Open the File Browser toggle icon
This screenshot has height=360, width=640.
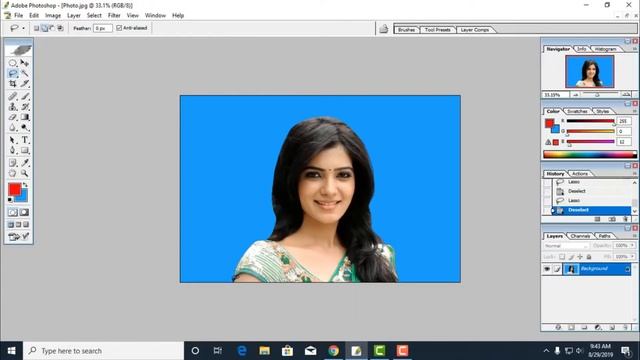click(x=384, y=29)
